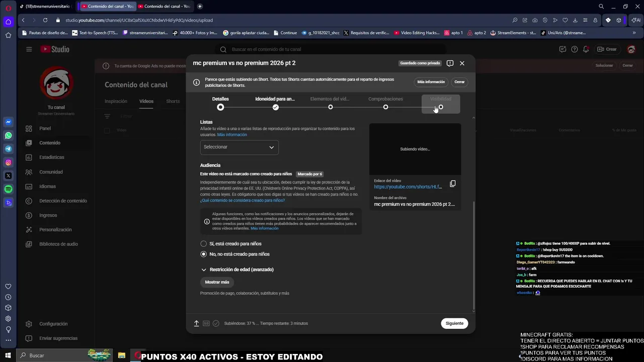This screenshot has width=644, height=362.
Task: Go to Visibilidad step
Action: pos(441,103)
